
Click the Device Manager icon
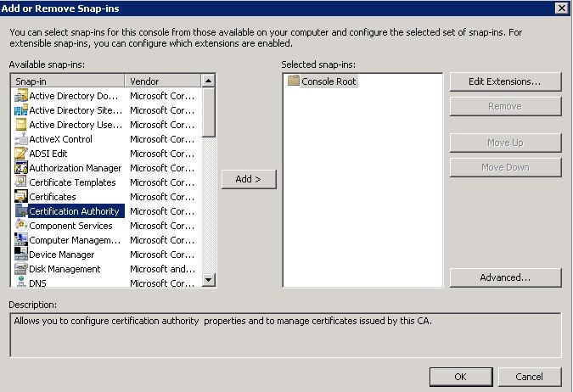coord(21,255)
